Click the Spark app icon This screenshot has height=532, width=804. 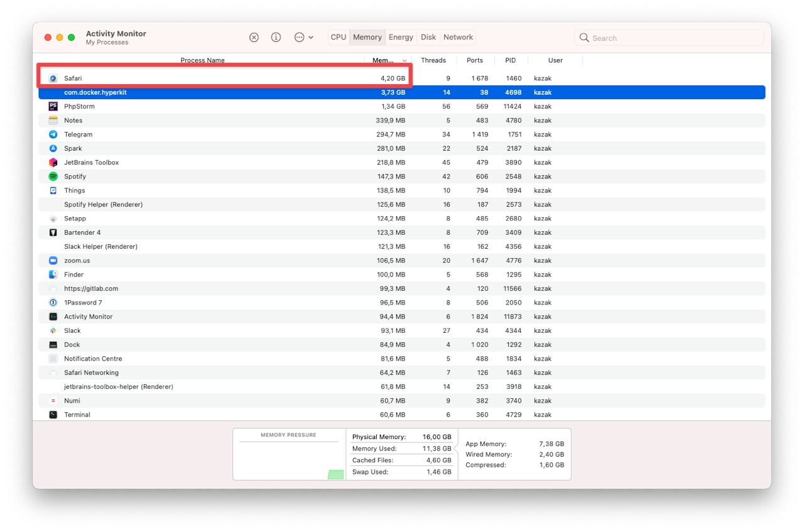coord(53,148)
